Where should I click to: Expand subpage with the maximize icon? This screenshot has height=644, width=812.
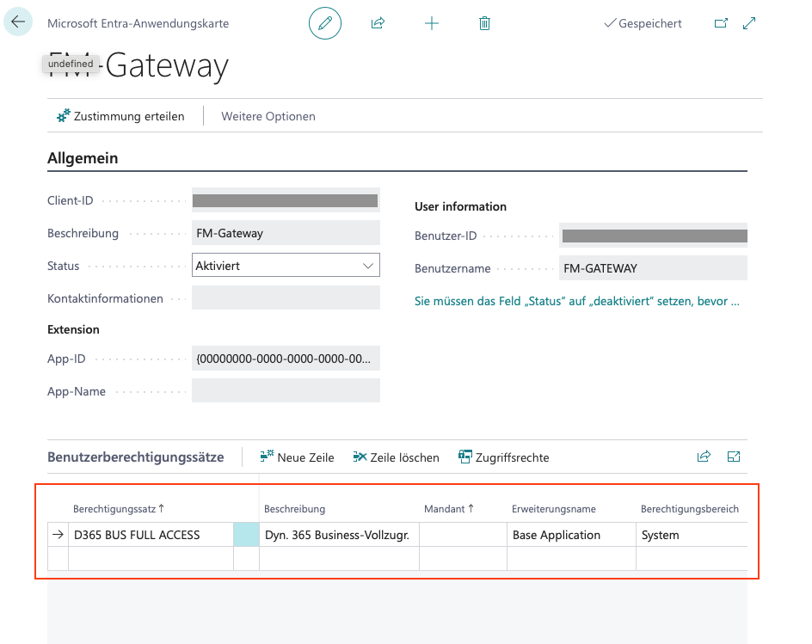pyautogui.click(x=734, y=457)
